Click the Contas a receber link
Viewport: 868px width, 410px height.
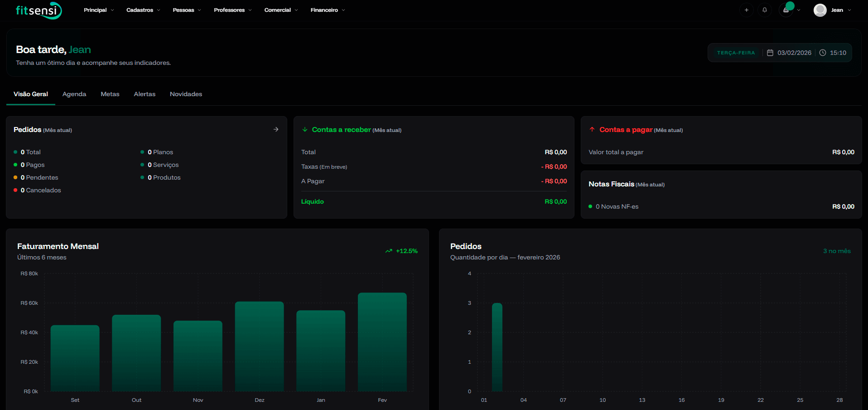coord(340,130)
